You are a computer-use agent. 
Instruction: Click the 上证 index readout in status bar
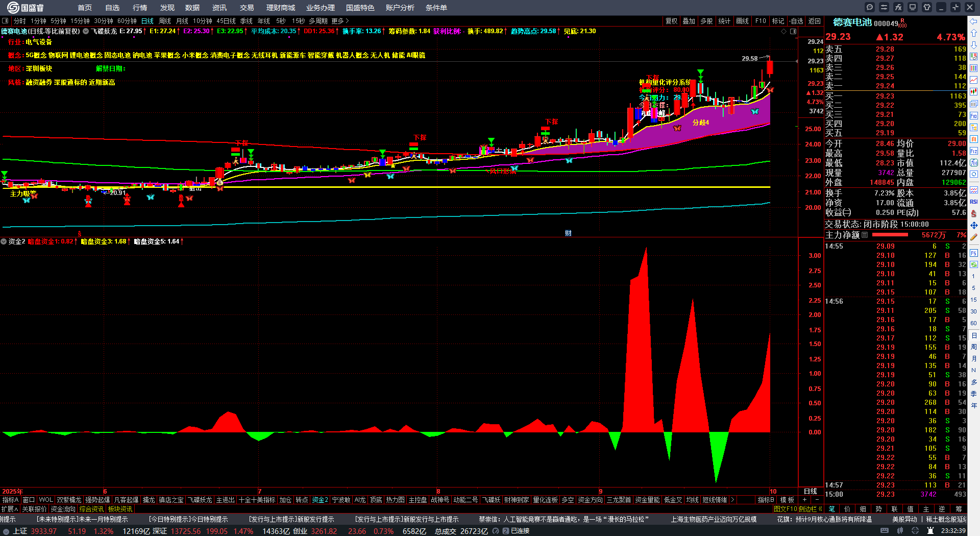pos(63,531)
